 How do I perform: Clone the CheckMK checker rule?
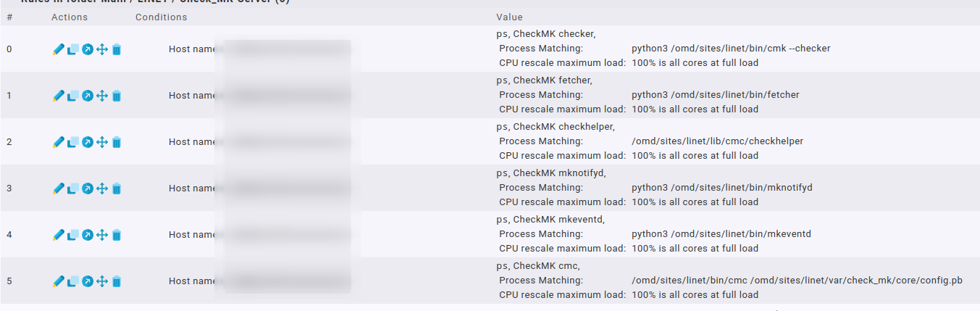73,49
